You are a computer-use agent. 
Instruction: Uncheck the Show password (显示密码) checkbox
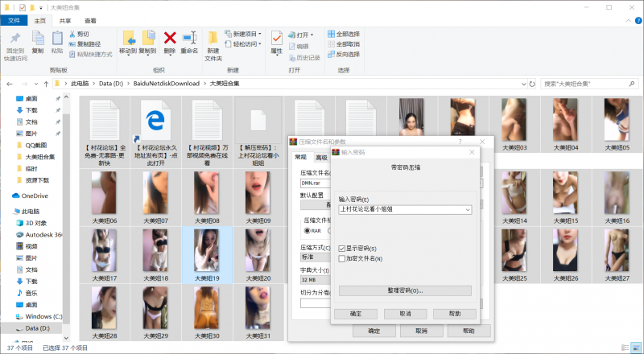[x=341, y=249]
